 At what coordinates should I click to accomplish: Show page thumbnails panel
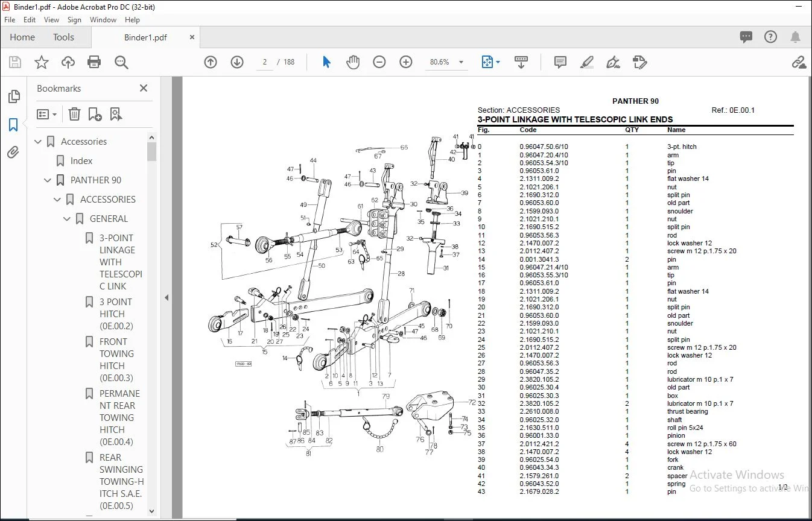tap(13, 96)
